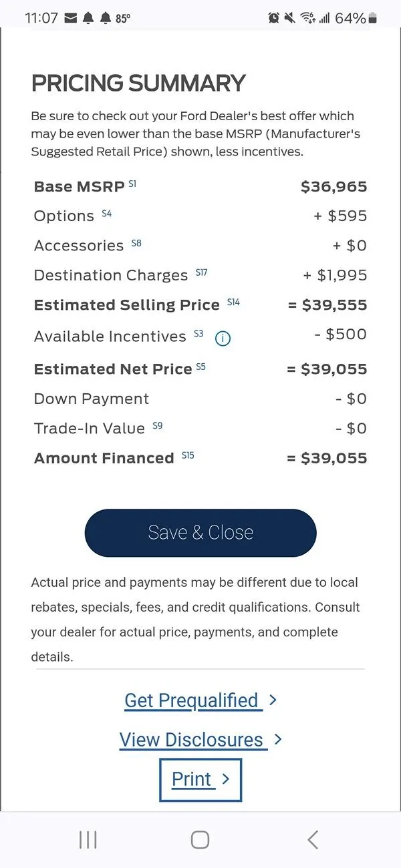
Task: Tap the mail notification icon in status bar
Action: [71, 18]
